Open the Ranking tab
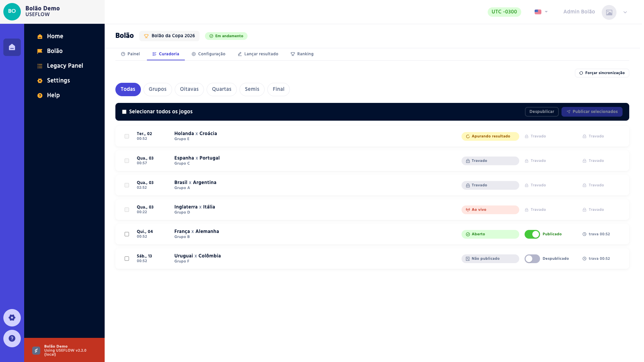Viewport: 644px width, 362px height. tap(302, 54)
